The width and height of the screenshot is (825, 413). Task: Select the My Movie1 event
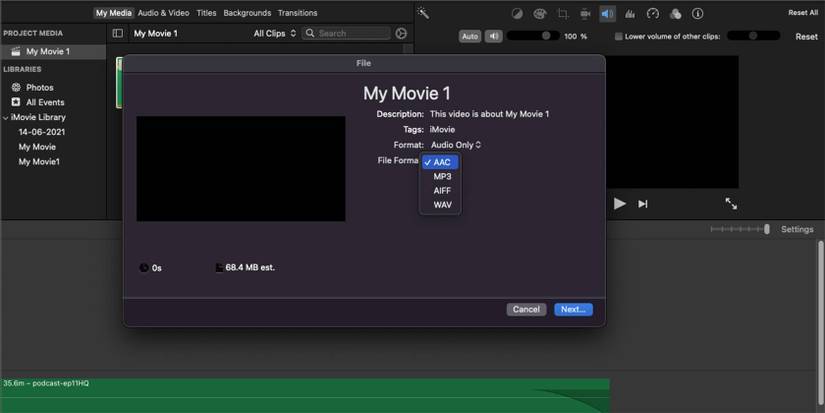coord(39,162)
